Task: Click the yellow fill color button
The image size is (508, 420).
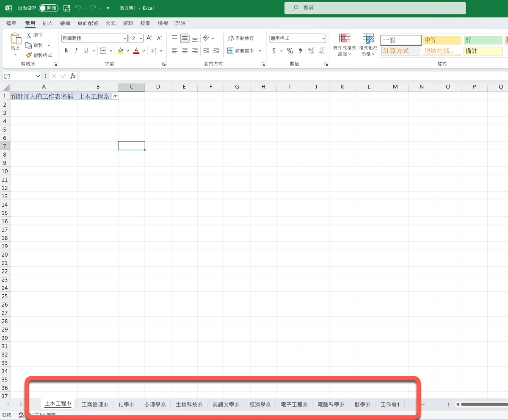Action: click(x=121, y=51)
